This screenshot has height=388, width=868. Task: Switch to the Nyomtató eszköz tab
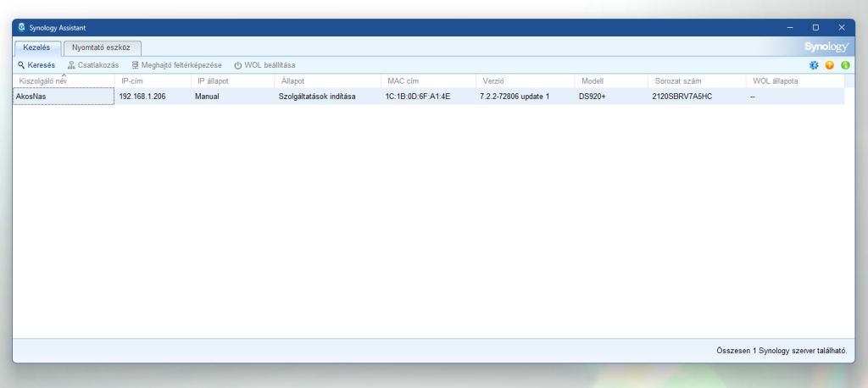tap(101, 48)
